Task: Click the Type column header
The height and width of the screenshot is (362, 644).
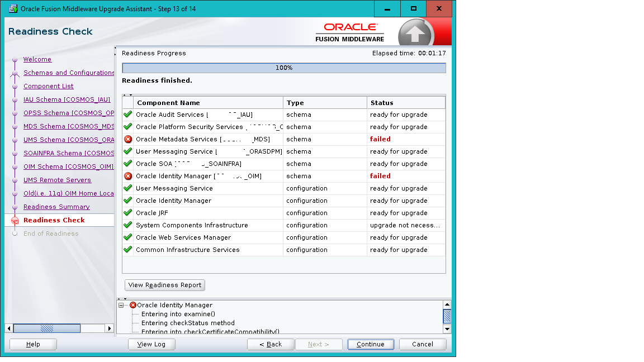Action: (x=325, y=103)
